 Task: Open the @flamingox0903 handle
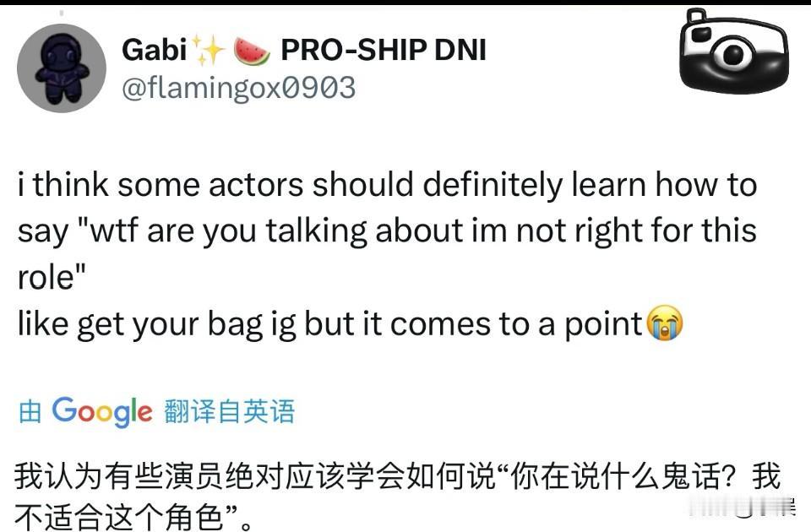[x=239, y=87]
